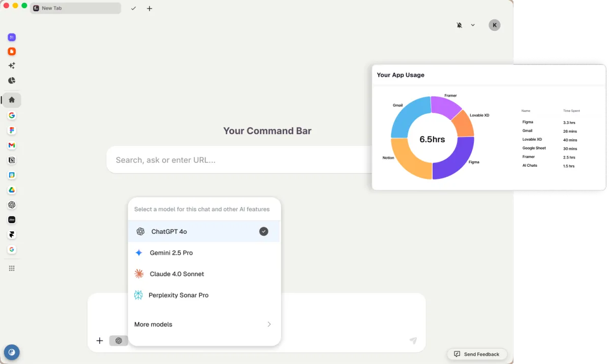Go to Home via the sidebar house icon

click(x=12, y=100)
